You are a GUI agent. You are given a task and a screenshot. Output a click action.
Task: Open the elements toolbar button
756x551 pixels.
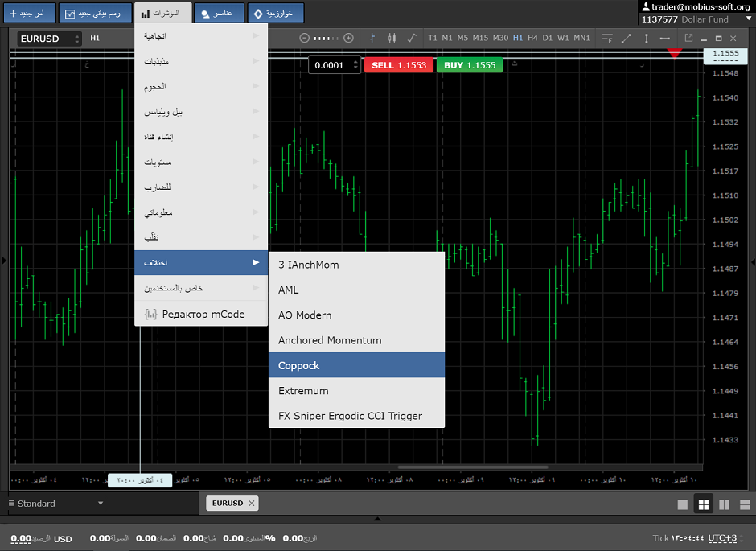(219, 13)
